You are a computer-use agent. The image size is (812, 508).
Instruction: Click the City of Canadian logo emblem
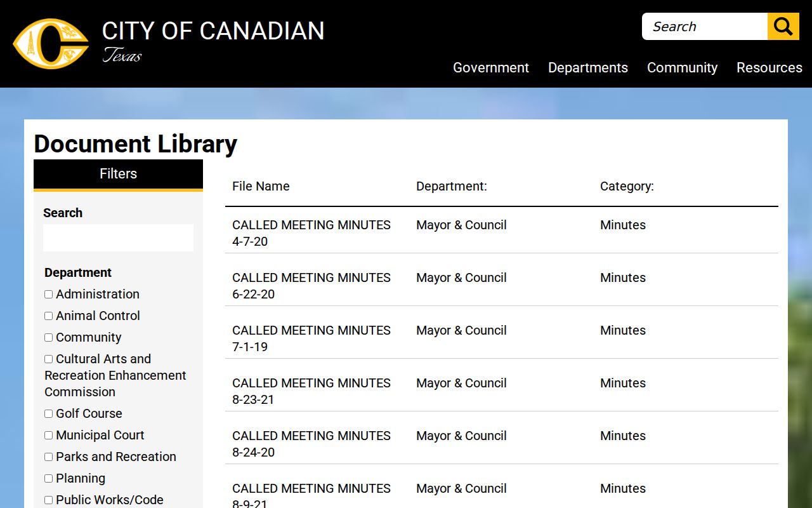tap(51, 43)
